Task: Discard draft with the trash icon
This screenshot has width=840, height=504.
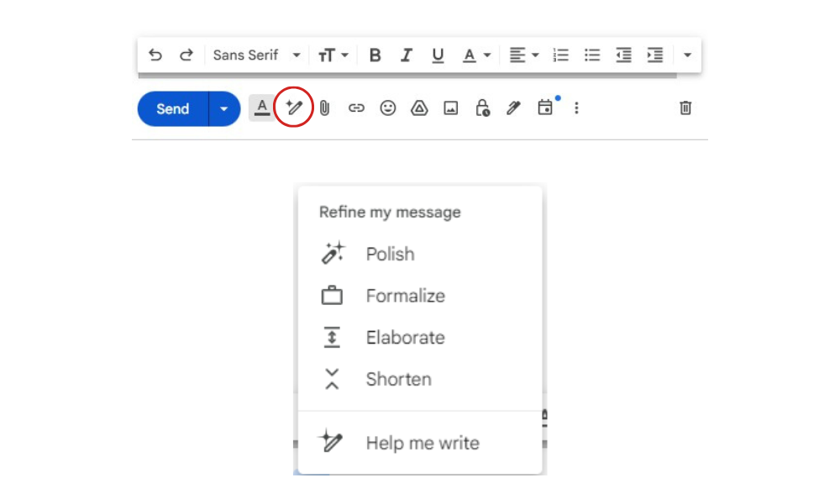Action: click(685, 108)
